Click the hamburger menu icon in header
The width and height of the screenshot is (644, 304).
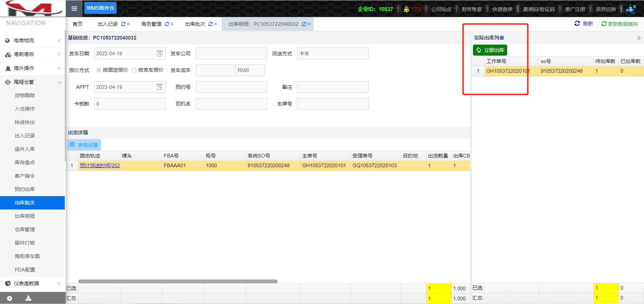coord(74,8)
